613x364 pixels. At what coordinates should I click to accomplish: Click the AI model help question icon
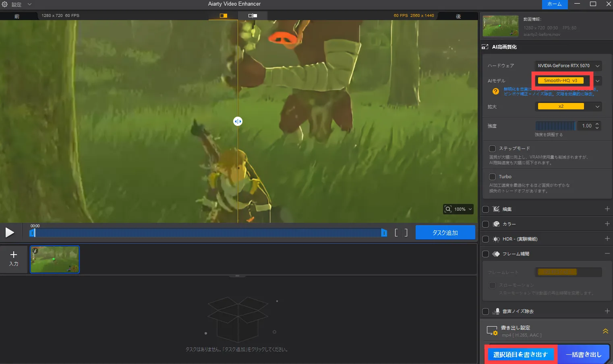click(496, 91)
